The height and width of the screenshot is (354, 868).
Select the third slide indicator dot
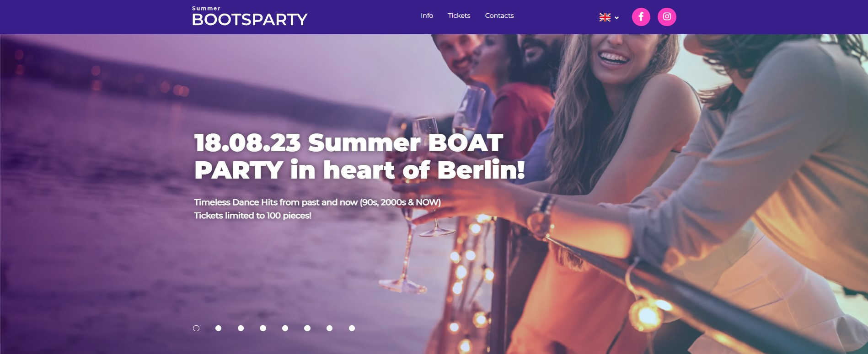241,328
